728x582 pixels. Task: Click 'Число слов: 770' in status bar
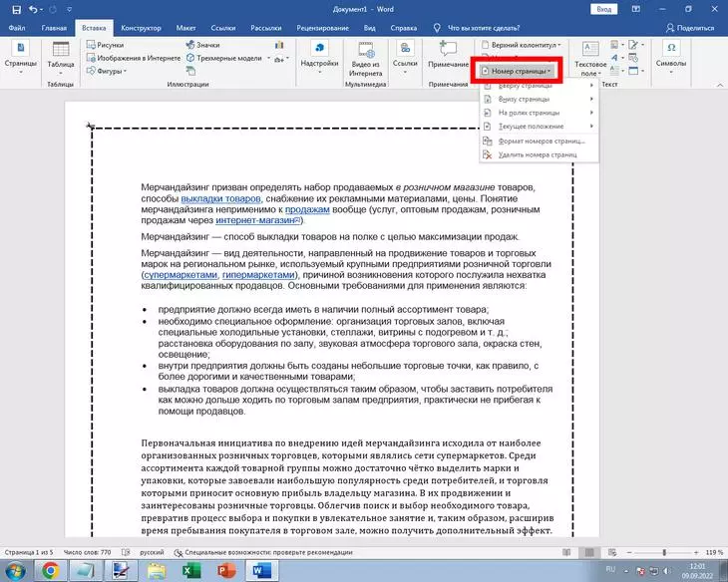click(88, 552)
